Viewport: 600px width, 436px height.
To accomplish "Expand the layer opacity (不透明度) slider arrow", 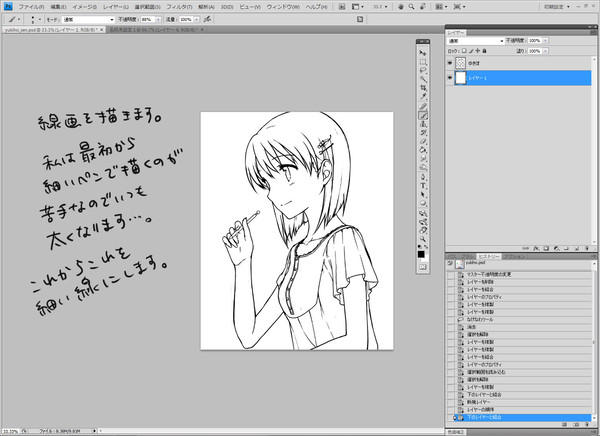I will pos(545,41).
